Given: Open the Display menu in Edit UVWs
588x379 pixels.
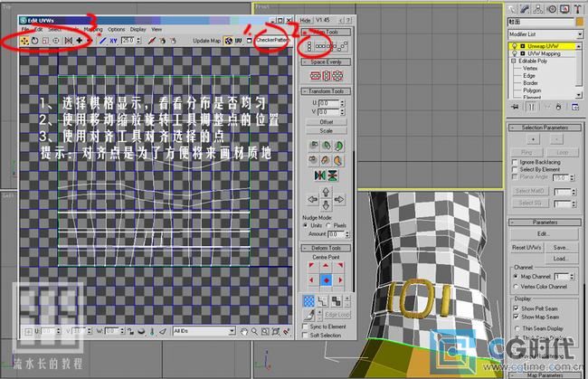Looking at the screenshot, I should pyautogui.click(x=138, y=29).
